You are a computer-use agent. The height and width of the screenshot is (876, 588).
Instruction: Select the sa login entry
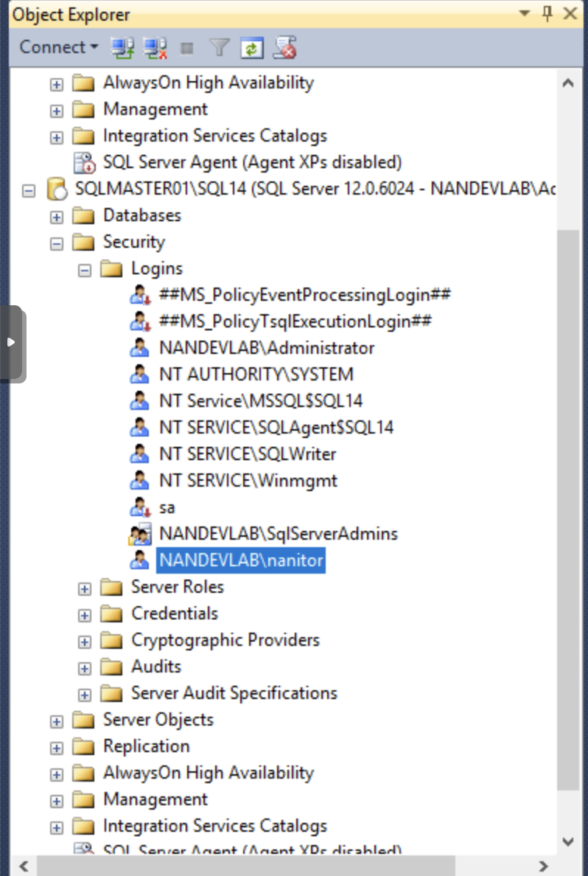pos(167,507)
